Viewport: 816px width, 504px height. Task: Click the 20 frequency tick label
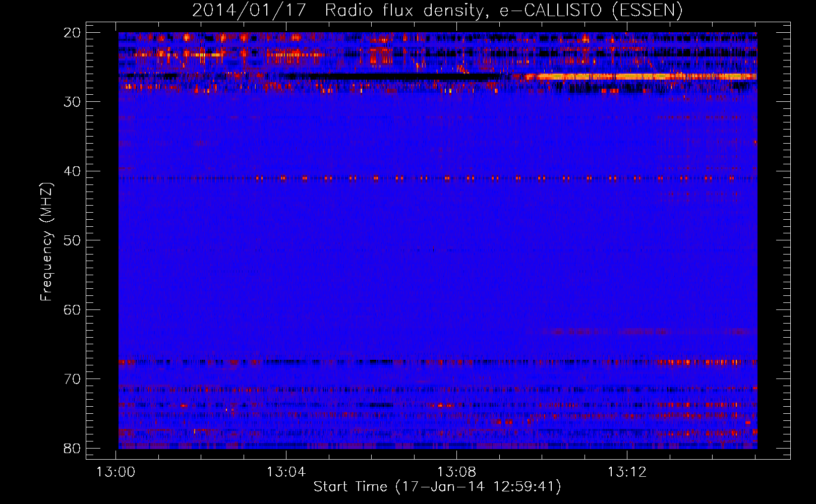coord(73,33)
